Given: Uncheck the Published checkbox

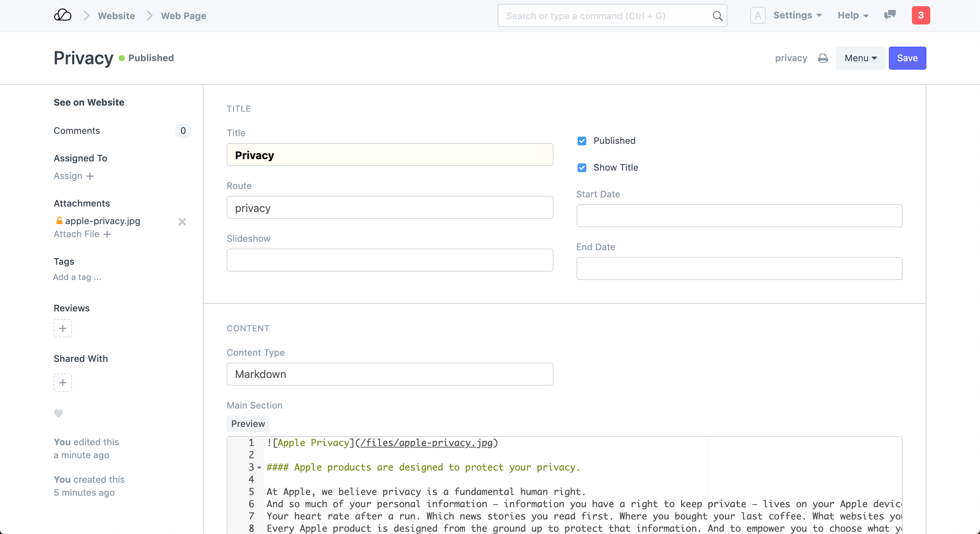Looking at the screenshot, I should coord(582,141).
